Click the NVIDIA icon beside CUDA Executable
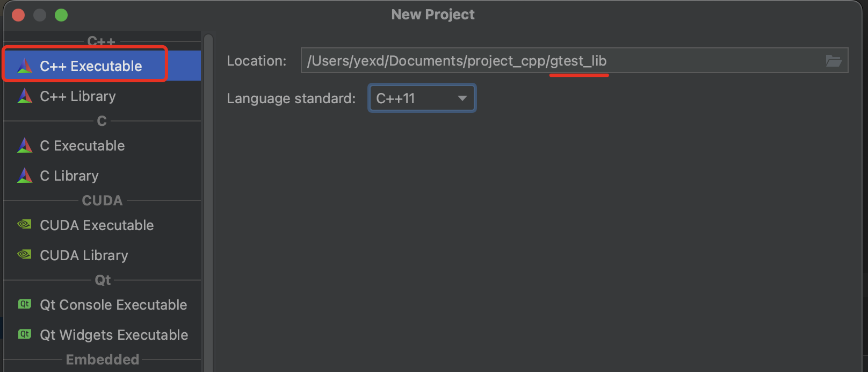Screen dimensions: 868x372 25,224
